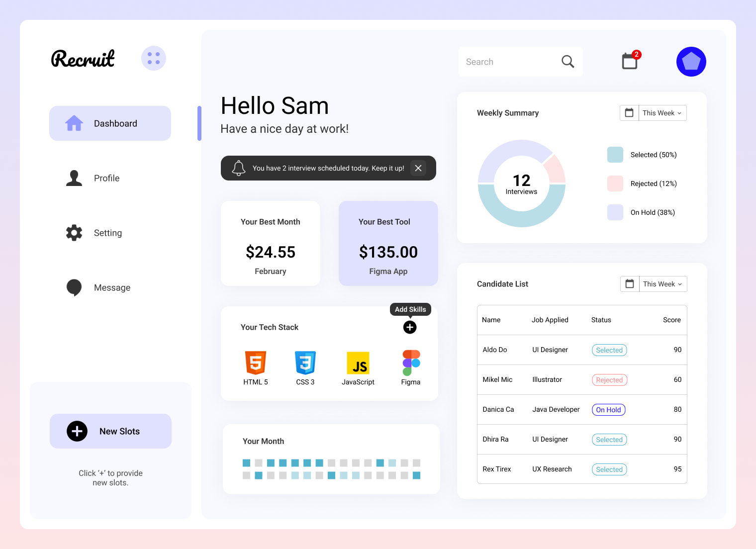The image size is (756, 549).
Task: Dismiss the interview reminder notification
Action: point(418,168)
